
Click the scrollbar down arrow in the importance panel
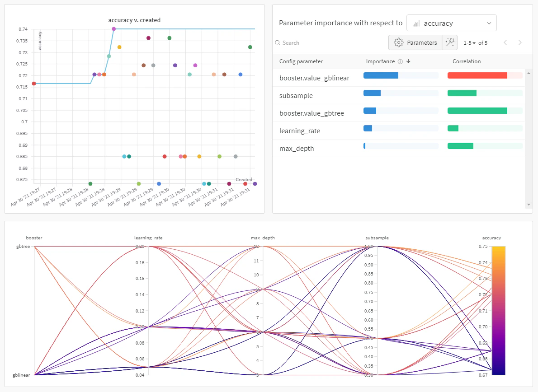[x=529, y=204]
